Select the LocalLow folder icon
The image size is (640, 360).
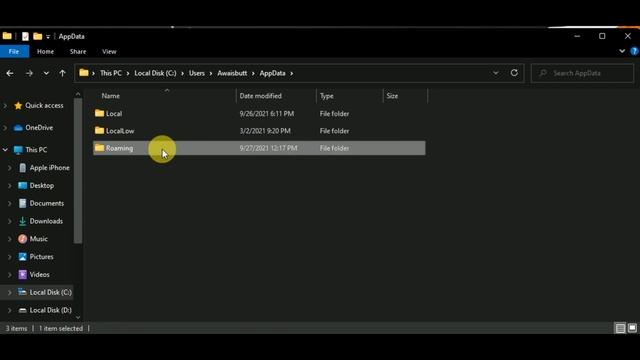[x=99, y=130]
